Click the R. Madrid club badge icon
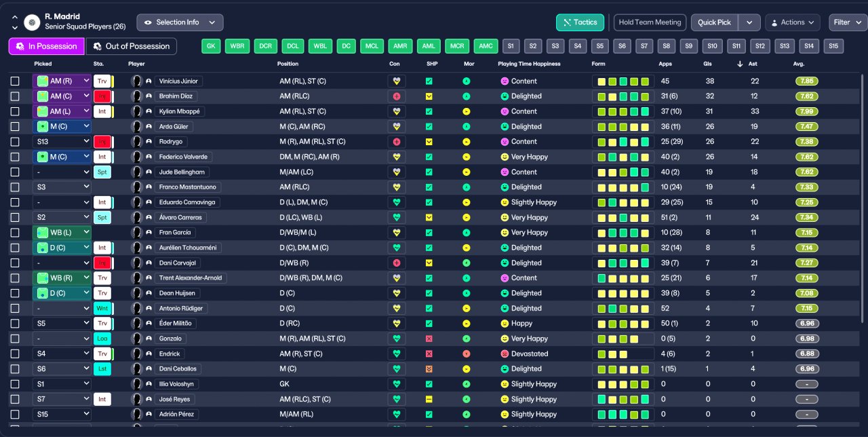 [32, 22]
